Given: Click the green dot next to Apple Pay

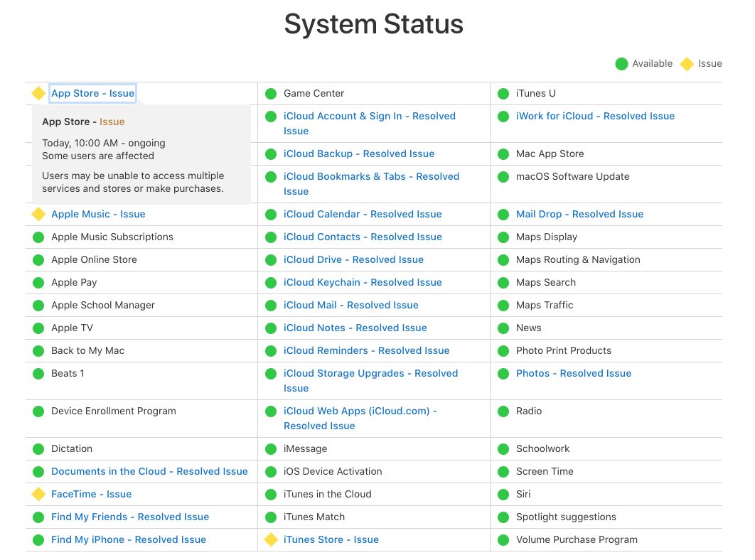Looking at the screenshot, I should (x=38, y=283).
